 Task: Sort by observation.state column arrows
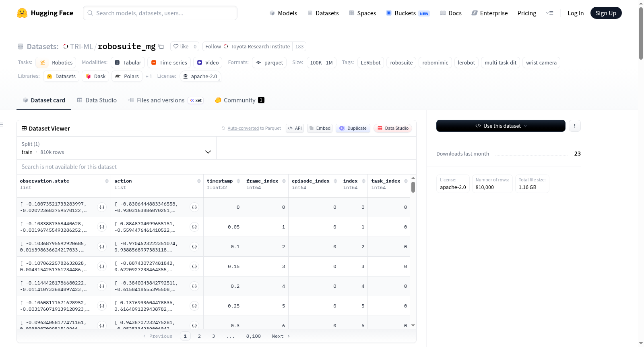107,181
